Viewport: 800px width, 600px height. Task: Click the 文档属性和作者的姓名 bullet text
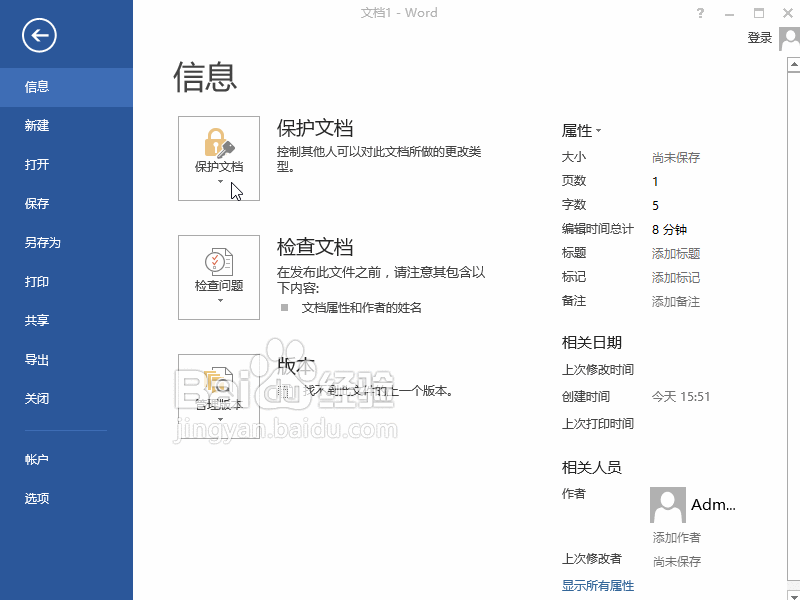[362, 308]
